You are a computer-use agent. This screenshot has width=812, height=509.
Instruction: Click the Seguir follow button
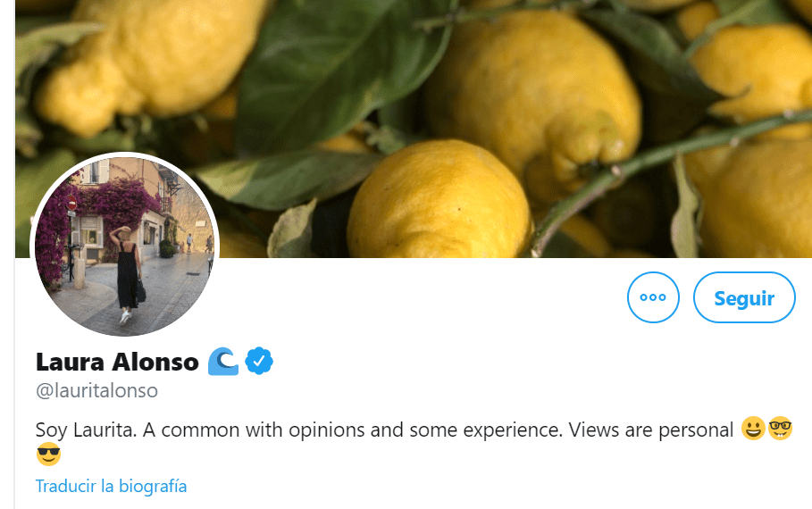coord(744,297)
